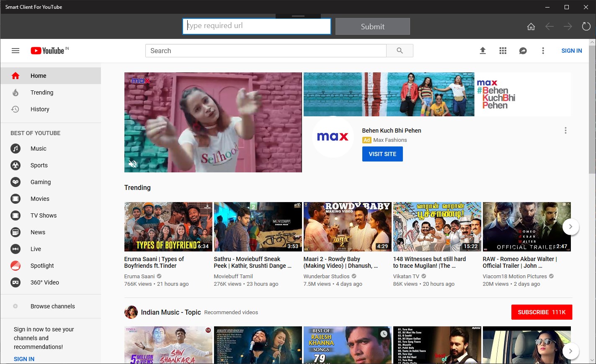
Task: Click the TV Shows category icon
Action: pos(15,215)
